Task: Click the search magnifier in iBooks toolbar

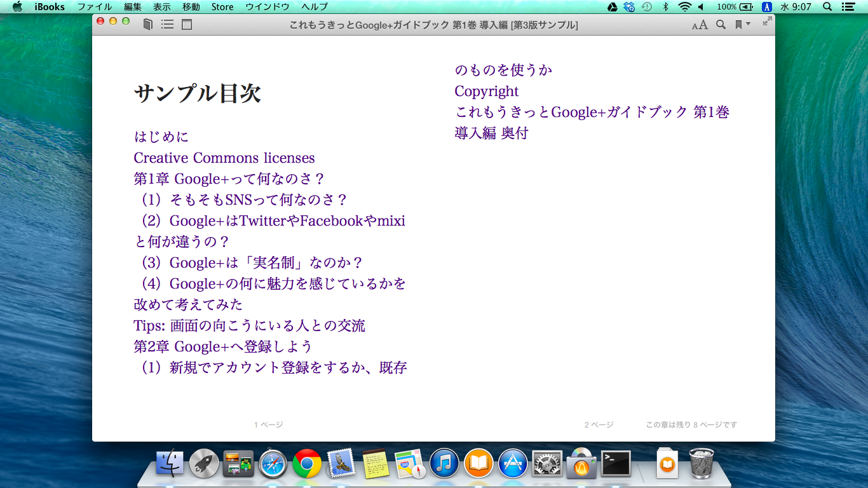Action: pos(721,25)
